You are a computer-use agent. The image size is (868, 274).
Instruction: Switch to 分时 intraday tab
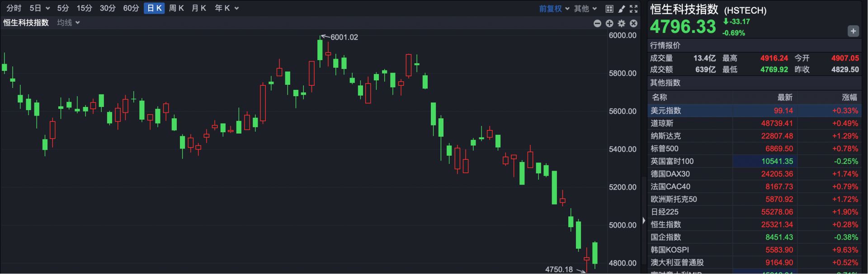14,8
